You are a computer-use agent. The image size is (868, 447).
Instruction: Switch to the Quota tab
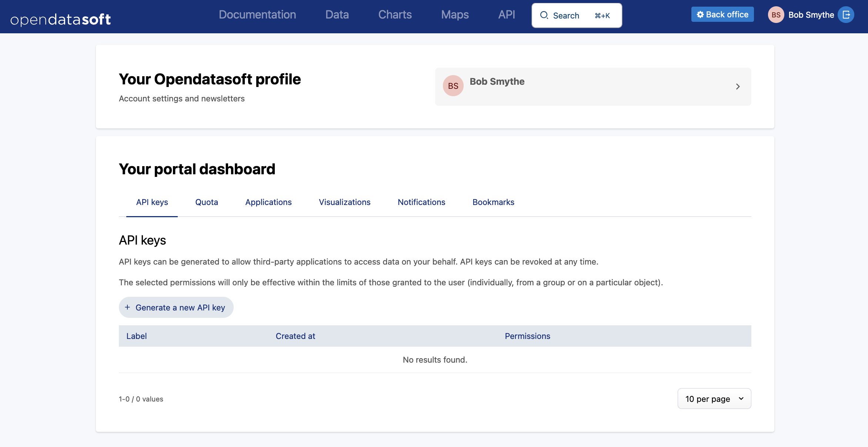pos(207,202)
